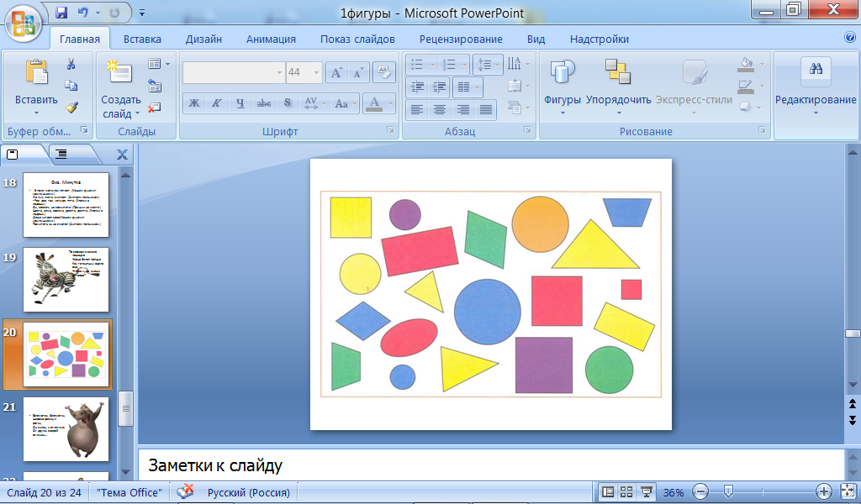
Task: Close the slides pane with the X
Action: 123,155
